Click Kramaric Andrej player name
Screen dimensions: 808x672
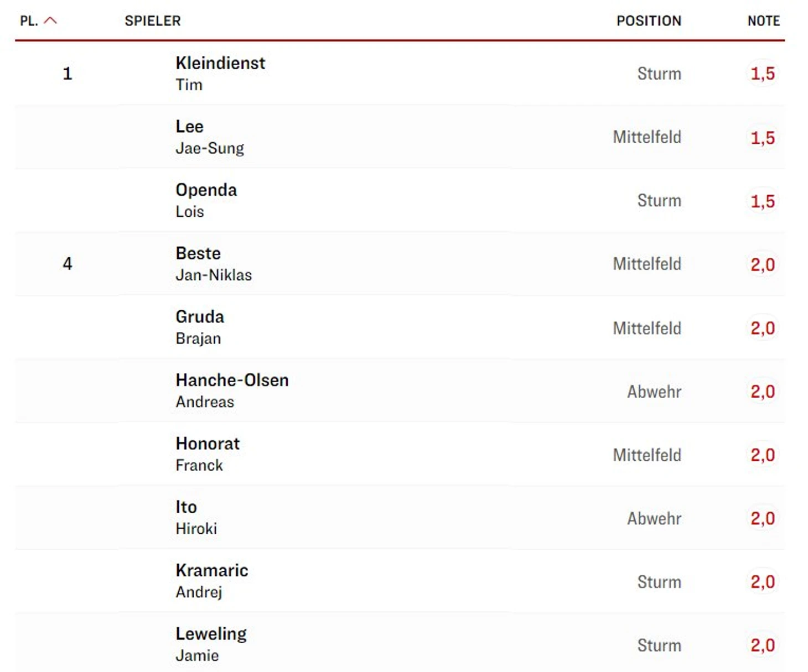(x=211, y=581)
